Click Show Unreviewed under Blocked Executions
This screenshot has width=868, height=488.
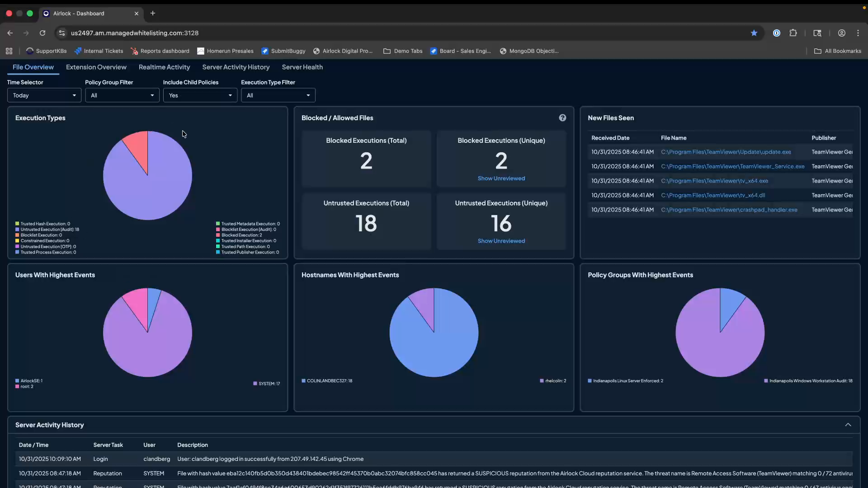pyautogui.click(x=501, y=178)
